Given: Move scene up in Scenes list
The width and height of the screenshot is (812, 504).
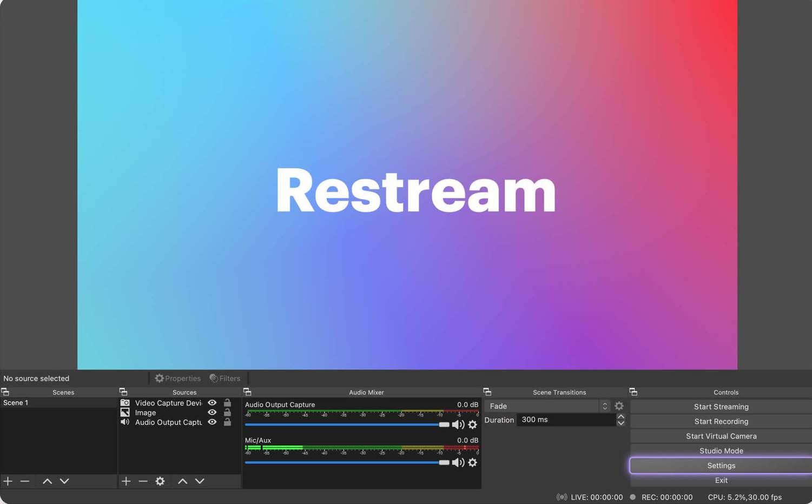Looking at the screenshot, I should point(48,481).
